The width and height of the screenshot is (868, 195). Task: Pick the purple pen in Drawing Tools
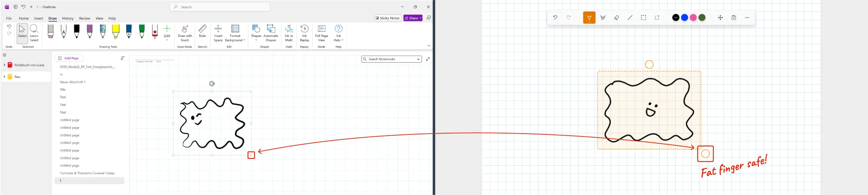(90, 31)
